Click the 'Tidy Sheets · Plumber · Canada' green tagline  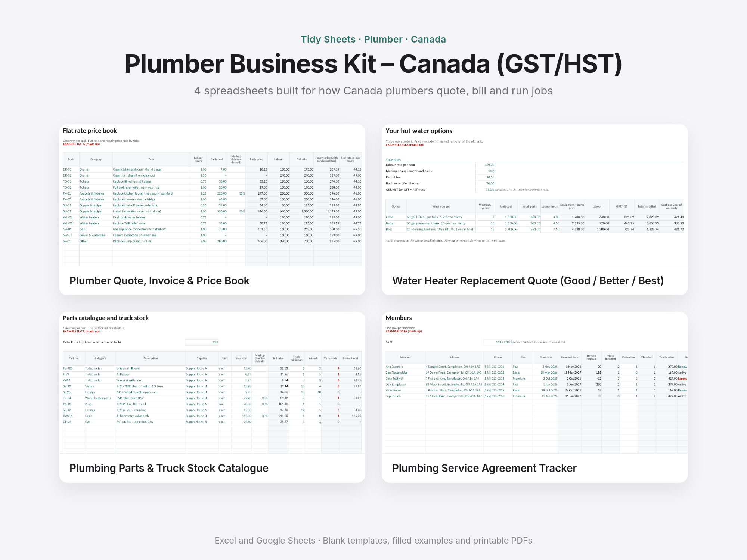[373, 39]
